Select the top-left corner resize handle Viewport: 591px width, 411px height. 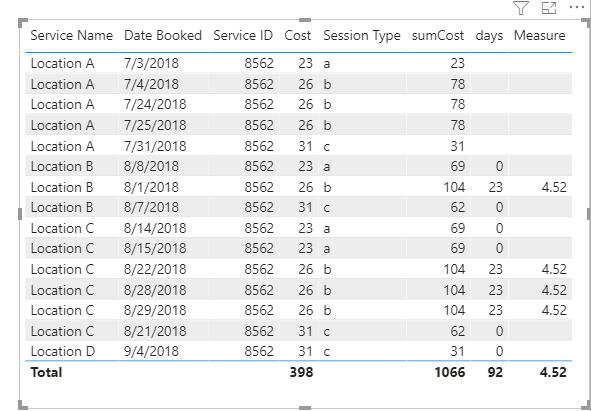[x=22, y=22]
